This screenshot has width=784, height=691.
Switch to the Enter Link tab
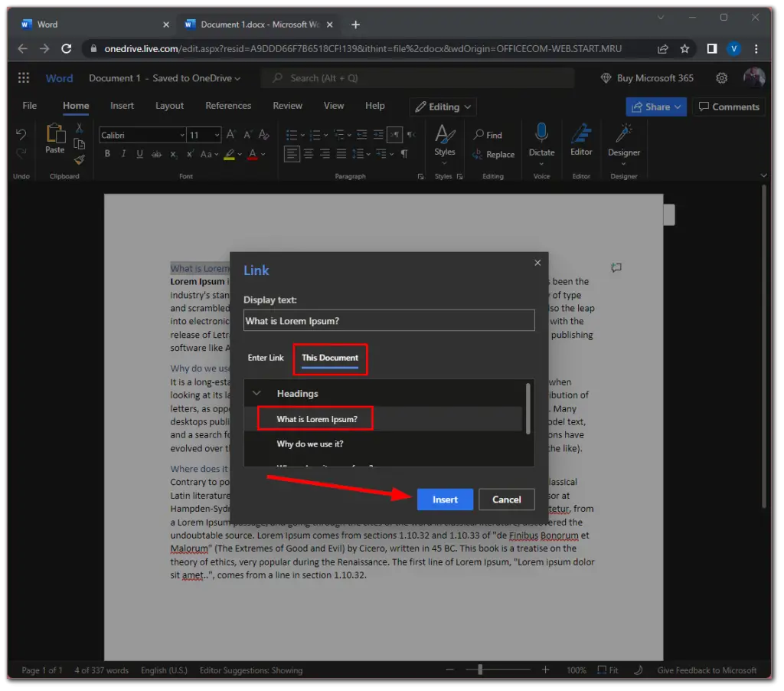click(x=266, y=358)
